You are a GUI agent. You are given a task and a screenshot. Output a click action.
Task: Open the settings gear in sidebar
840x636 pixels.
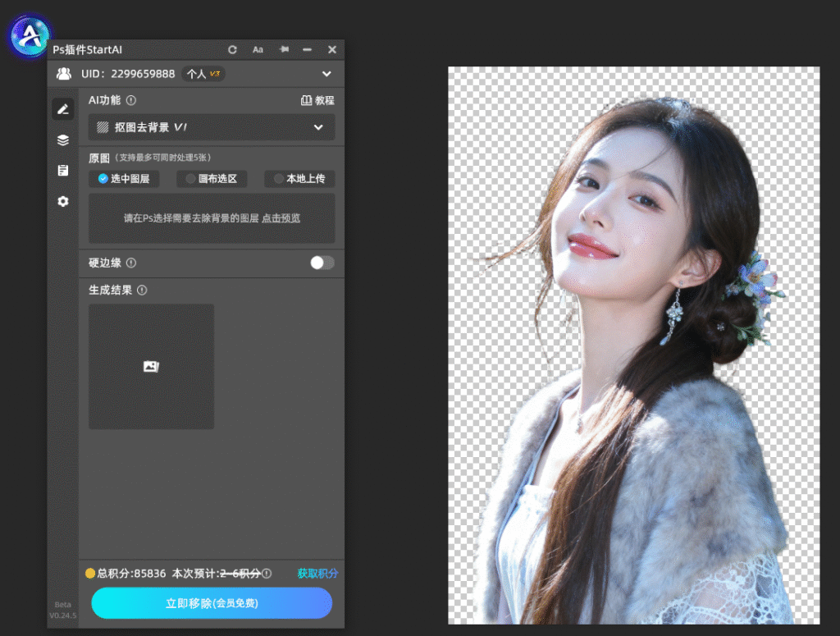tap(63, 201)
